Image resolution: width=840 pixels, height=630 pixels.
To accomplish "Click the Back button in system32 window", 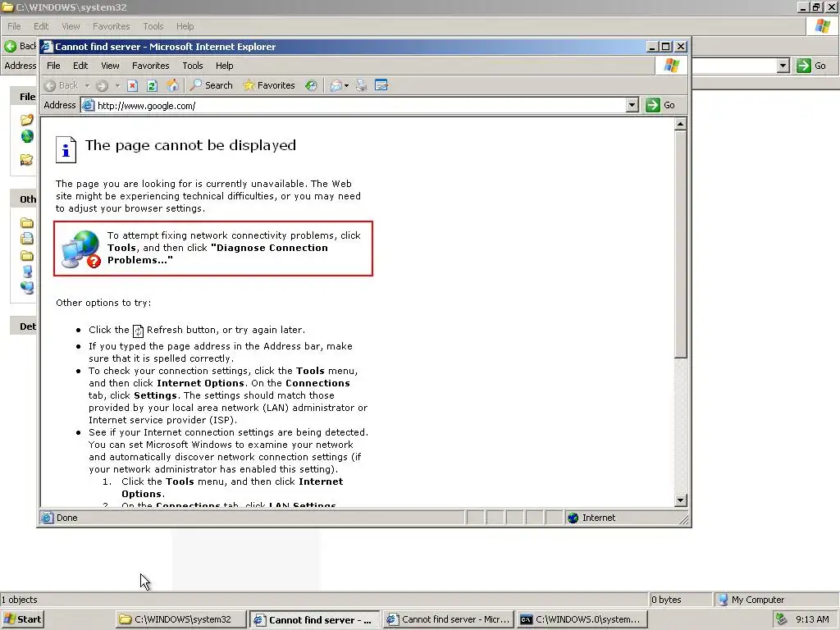I will pos(20,46).
